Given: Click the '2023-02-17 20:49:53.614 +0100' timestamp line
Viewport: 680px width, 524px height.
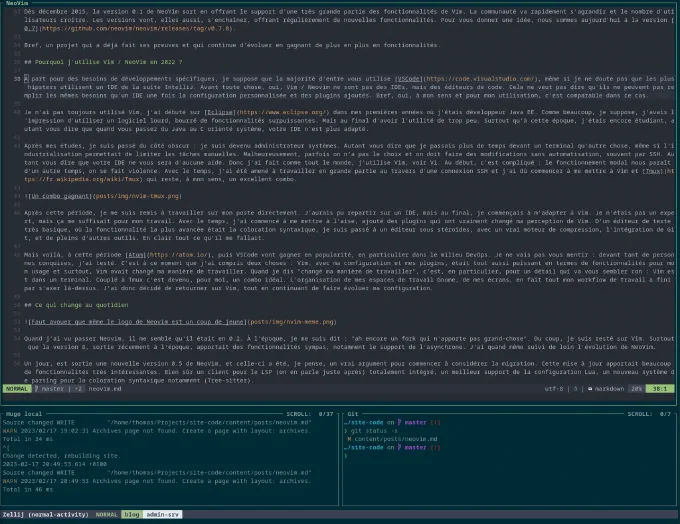Looking at the screenshot, I should click(55, 464).
